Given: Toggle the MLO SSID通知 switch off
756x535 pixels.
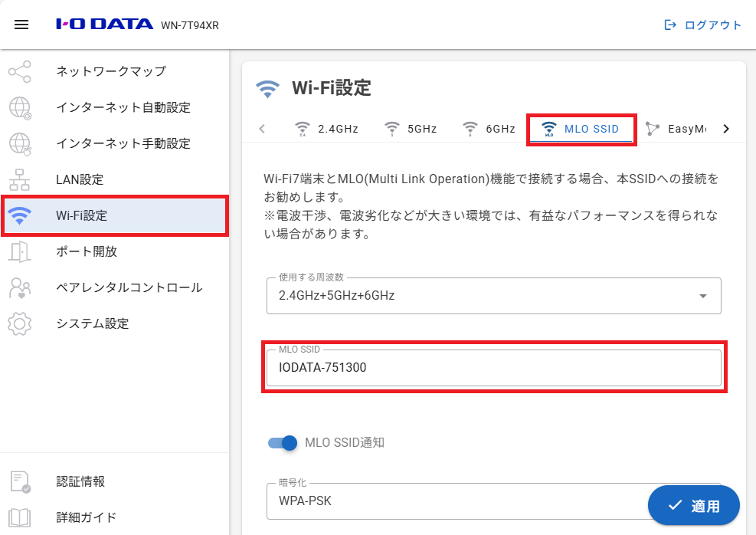Looking at the screenshot, I should (x=283, y=443).
